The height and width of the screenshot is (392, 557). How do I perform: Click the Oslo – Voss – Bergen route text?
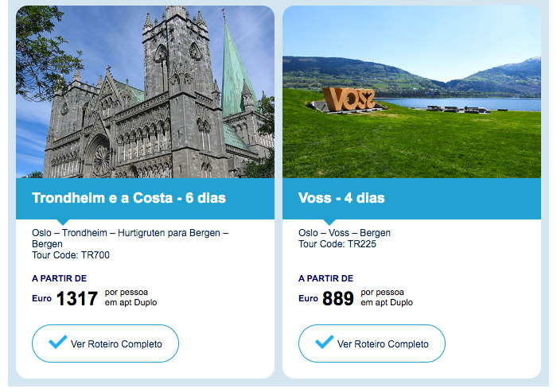pos(345,233)
